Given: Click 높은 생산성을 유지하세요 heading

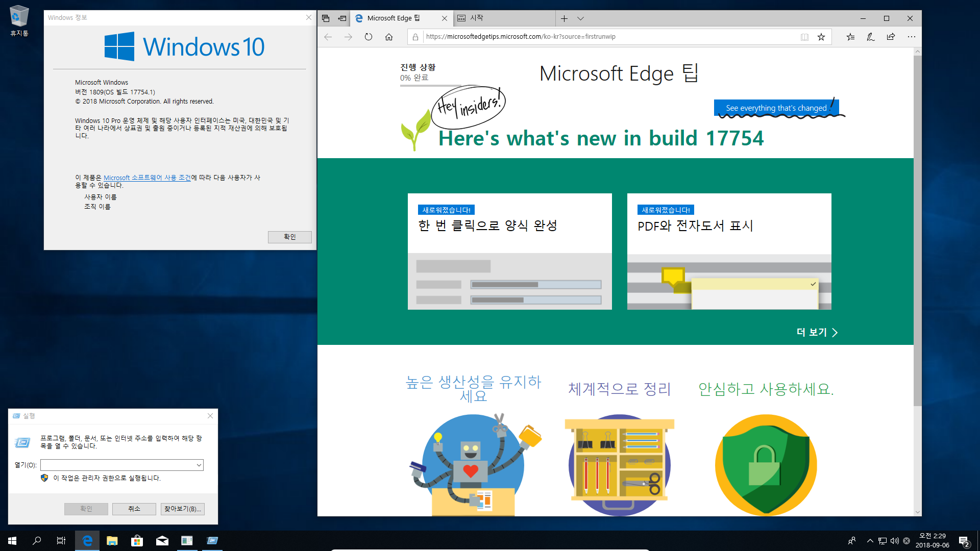Looking at the screenshot, I should (473, 389).
